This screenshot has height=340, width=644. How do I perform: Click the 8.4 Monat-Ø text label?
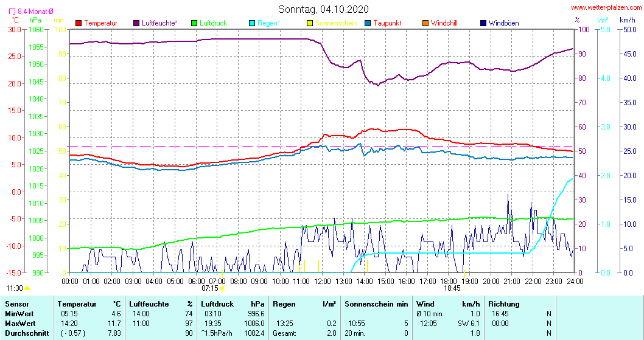tap(35, 12)
